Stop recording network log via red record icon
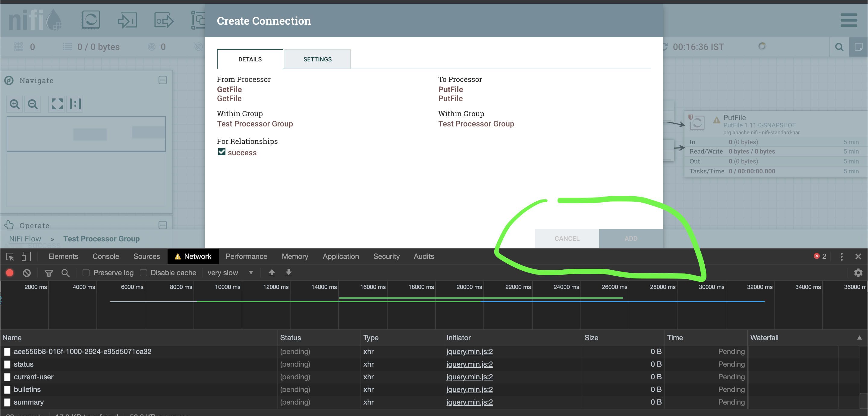Viewport: 868px width, 416px height. click(x=9, y=273)
